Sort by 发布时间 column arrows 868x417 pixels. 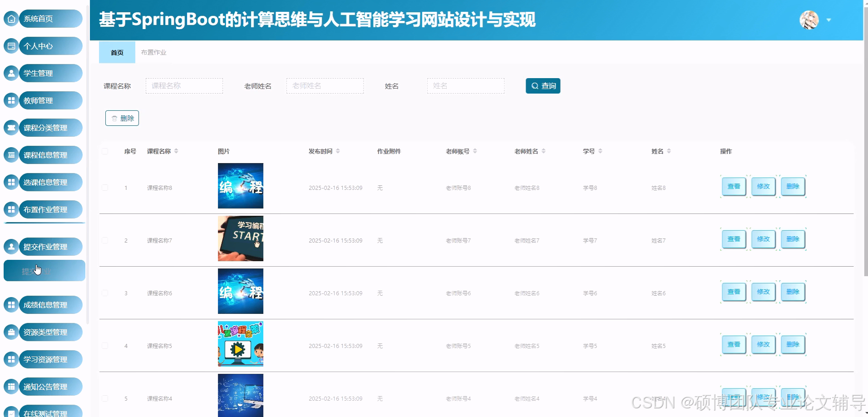338,151
